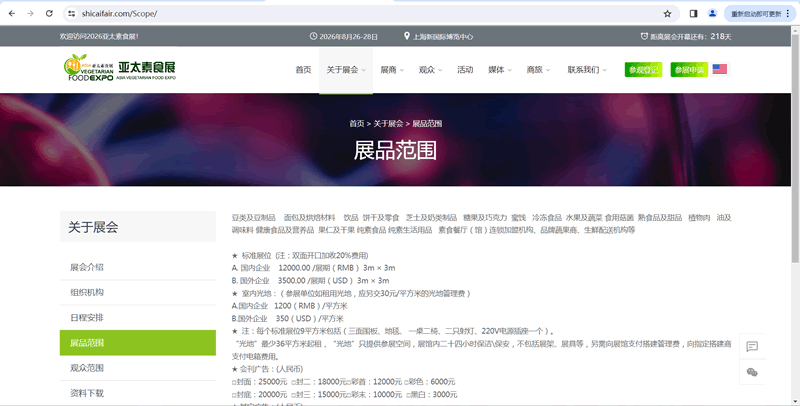Screen dimensions: 800x406
Task: Bookmark this page with the star icon
Action: click(x=667, y=14)
